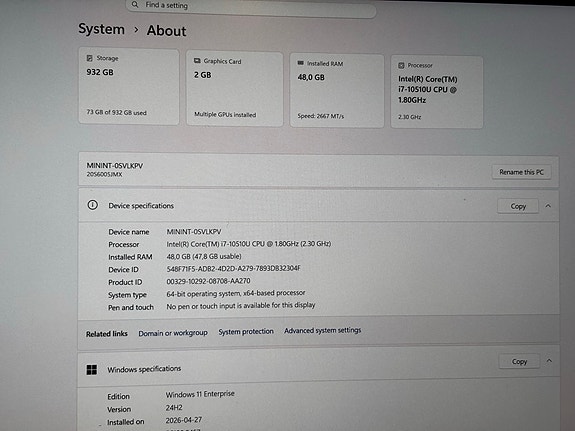Rename this PC button
Viewport: 575px width, 431px height.
click(521, 172)
